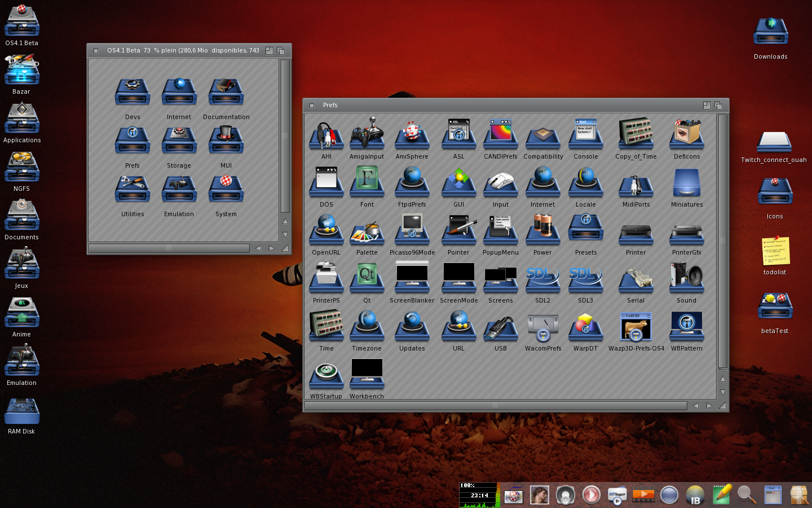Open the Presets drawer in Prefs window

[x=585, y=227]
